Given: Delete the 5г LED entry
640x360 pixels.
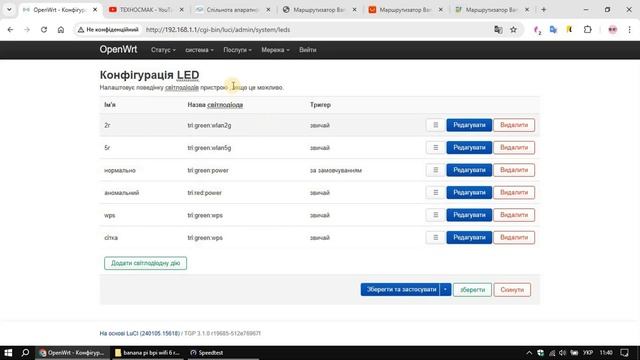Looking at the screenshot, I should point(514,147).
